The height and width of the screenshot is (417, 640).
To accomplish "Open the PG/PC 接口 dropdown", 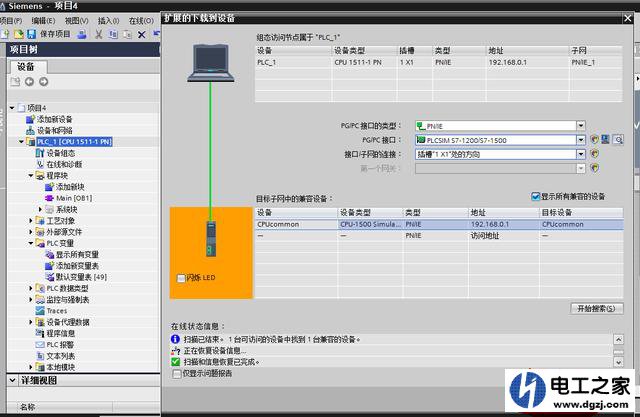I will click(581, 140).
